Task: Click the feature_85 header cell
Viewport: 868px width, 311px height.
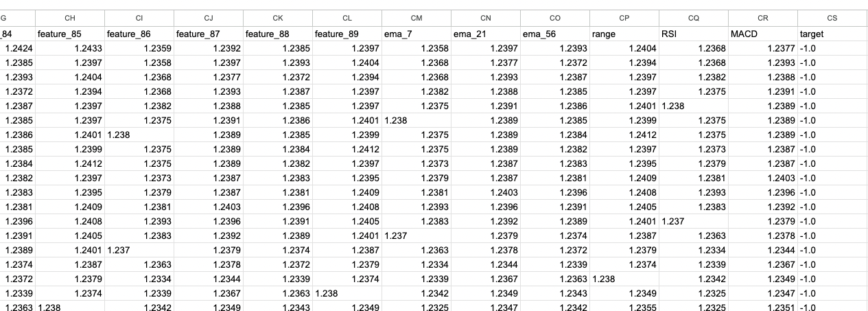Action: pyautogui.click(x=70, y=33)
